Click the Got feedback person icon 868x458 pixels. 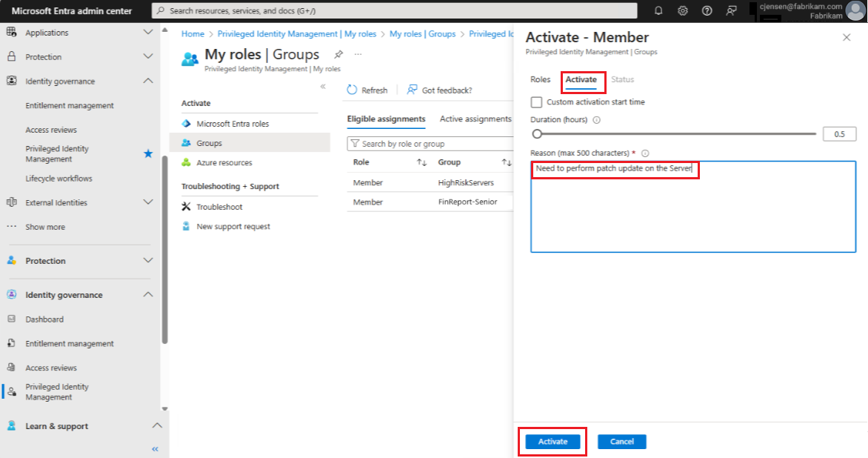click(x=412, y=90)
